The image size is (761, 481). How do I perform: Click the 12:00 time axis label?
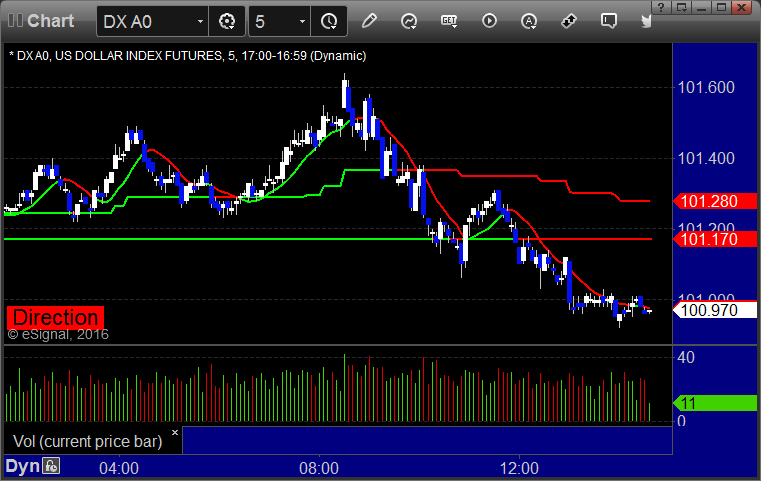[519, 468]
